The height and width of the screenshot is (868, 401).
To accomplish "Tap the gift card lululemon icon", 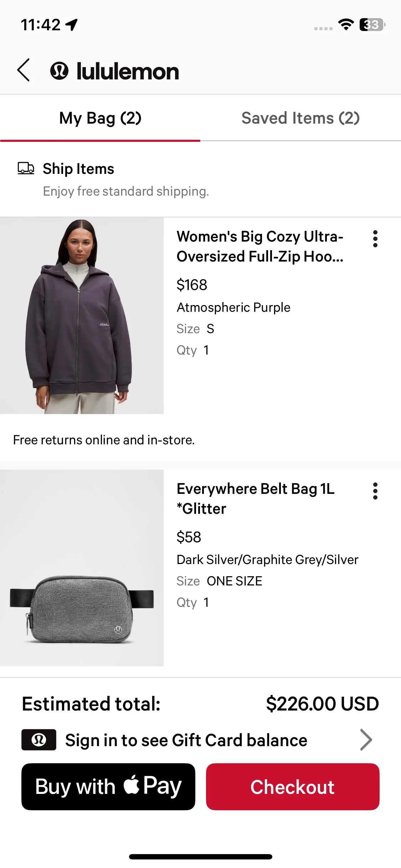I will 39,740.
